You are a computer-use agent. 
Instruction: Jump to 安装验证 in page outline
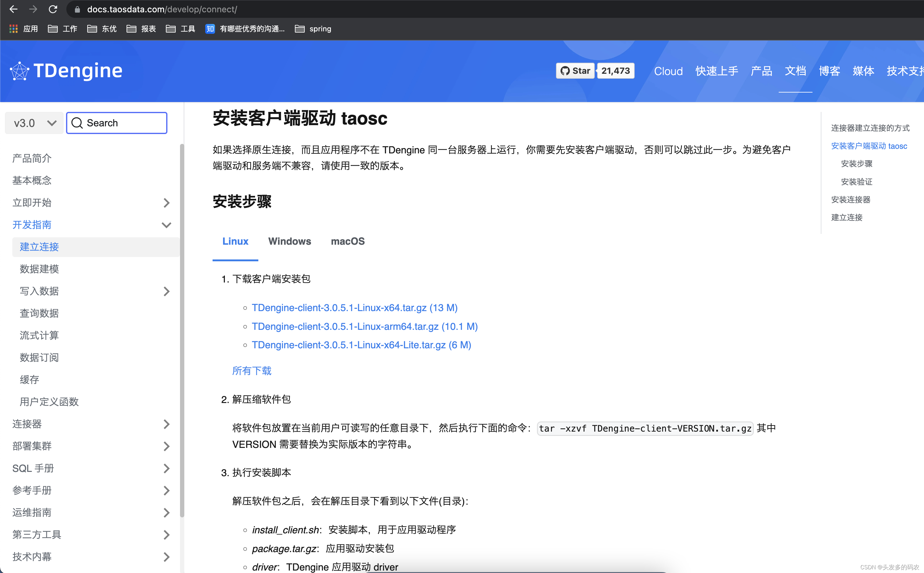click(x=857, y=182)
